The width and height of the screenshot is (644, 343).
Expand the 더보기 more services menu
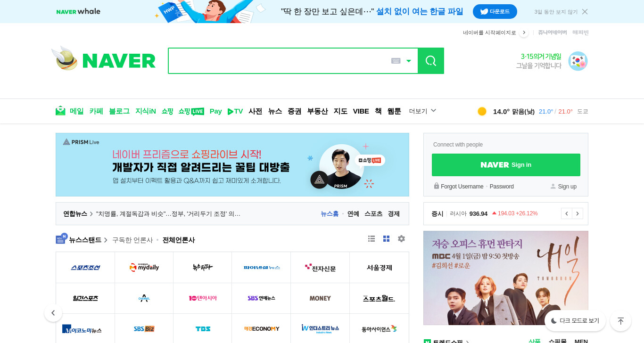(423, 111)
